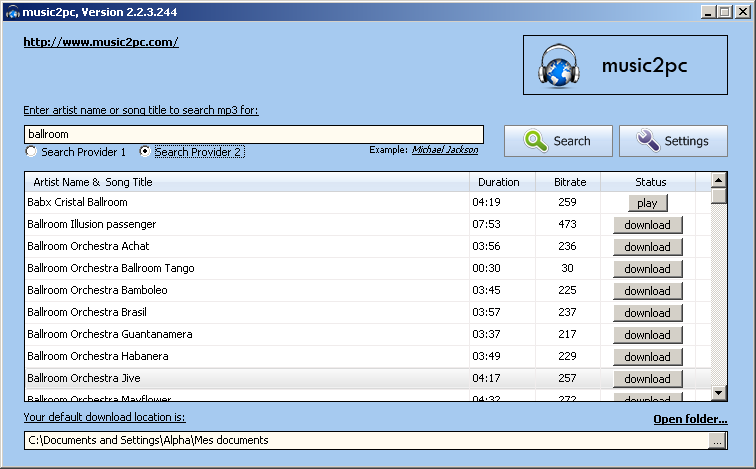Open Settings with the wrench button
The height and width of the screenshot is (469, 756).
(673, 141)
